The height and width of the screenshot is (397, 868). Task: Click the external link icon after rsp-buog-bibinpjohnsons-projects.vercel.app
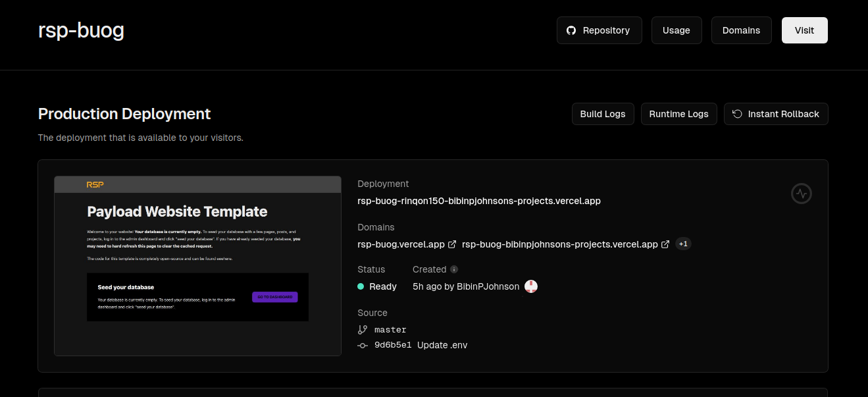(x=665, y=244)
